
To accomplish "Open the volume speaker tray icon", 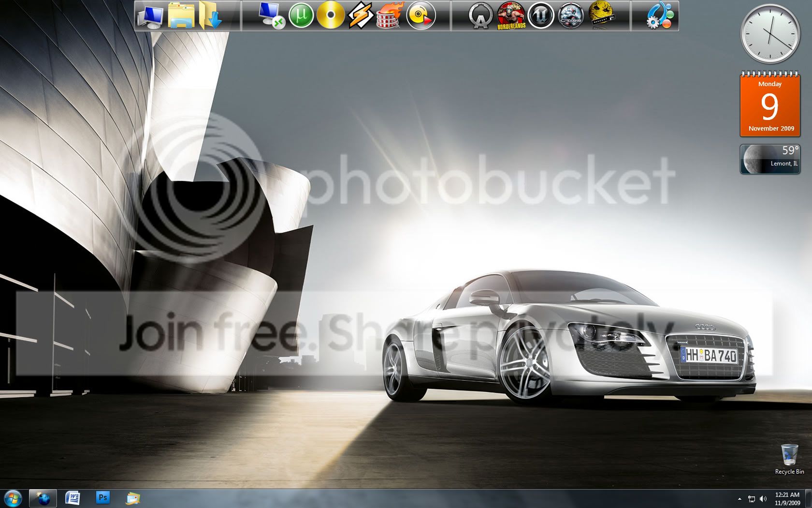I will click(763, 499).
